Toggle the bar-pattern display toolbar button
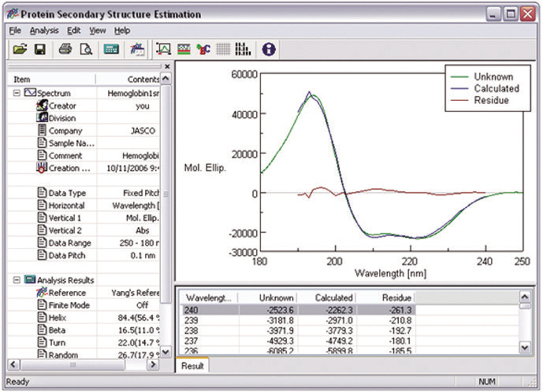The height and width of the screenshot is (392, 543). (242, 50)
